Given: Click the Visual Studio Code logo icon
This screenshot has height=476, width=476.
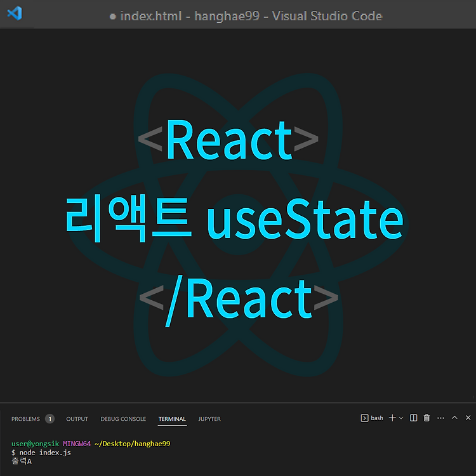Looking at the screenshot, I should 15,13.
